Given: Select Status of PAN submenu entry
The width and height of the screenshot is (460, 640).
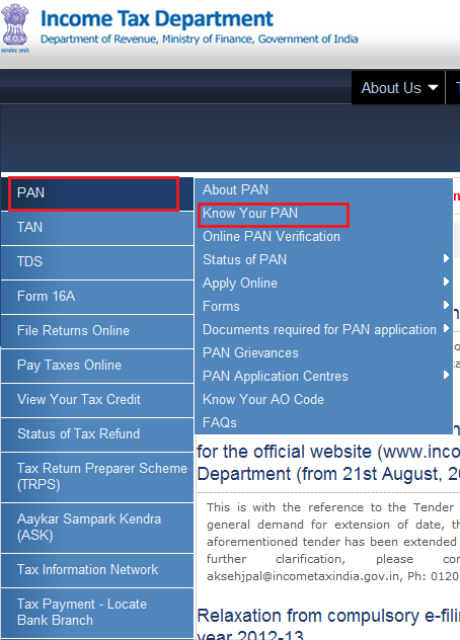Looking at the screenshot, I should point(244,260).
